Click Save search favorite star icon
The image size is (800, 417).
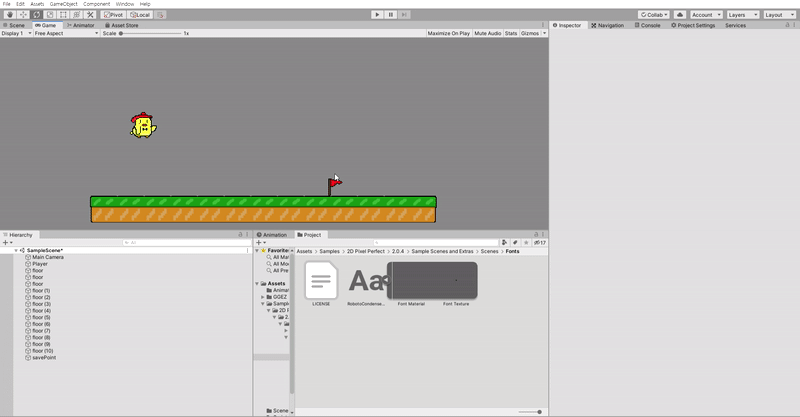click(x=526, y=243)
